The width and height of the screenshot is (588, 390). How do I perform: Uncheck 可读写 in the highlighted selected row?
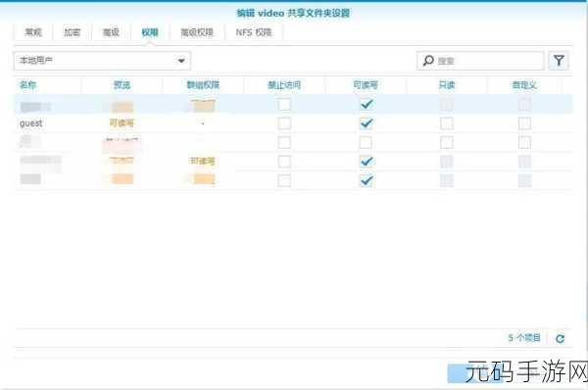(367, 104)
